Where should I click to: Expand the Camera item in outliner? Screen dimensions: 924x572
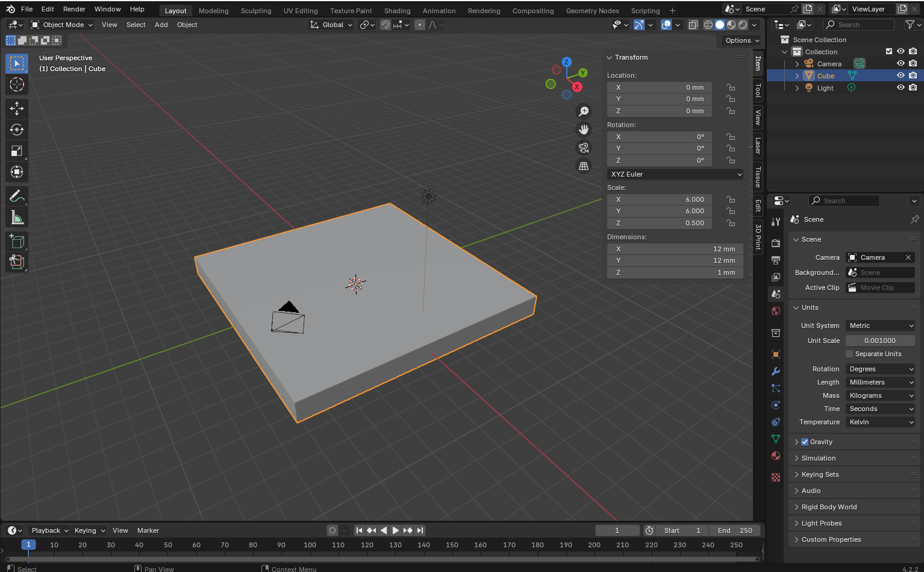[x=797, y=64]
